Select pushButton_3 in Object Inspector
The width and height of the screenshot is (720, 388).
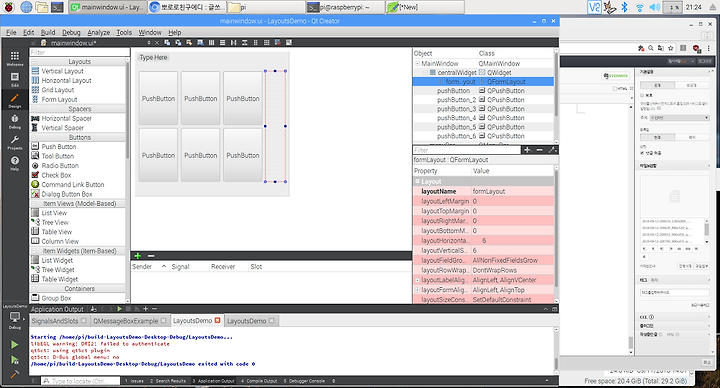pyautogui.click(x=456, y=109)
